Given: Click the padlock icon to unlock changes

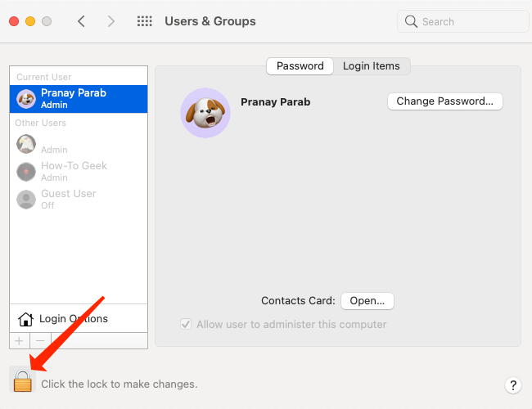Looking at the screenshot, I should pos(23,380).
